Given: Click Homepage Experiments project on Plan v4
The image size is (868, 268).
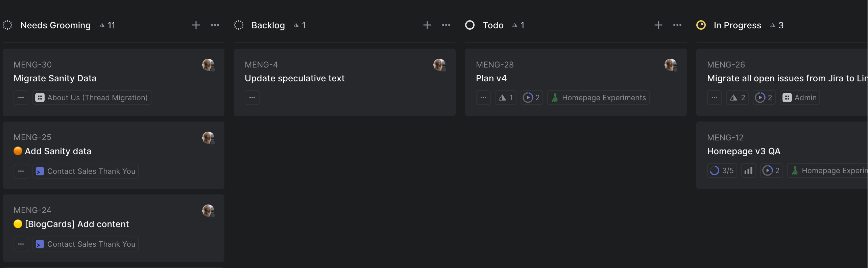Looking at the screenshot, I should [x=598, y=98].
